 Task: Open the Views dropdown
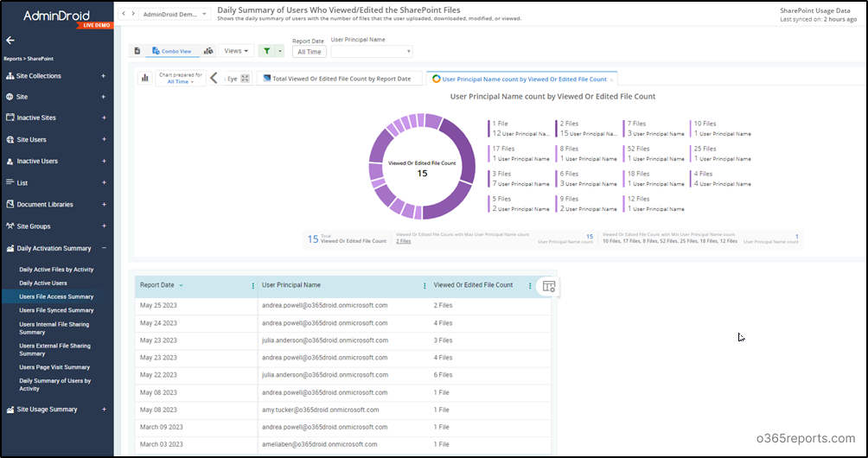pyautogui.click(x=236, y=51)
